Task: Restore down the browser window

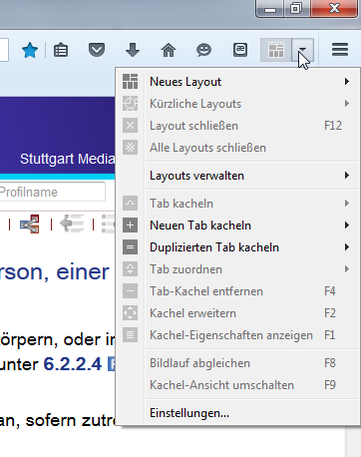Action: click(296, 8)
